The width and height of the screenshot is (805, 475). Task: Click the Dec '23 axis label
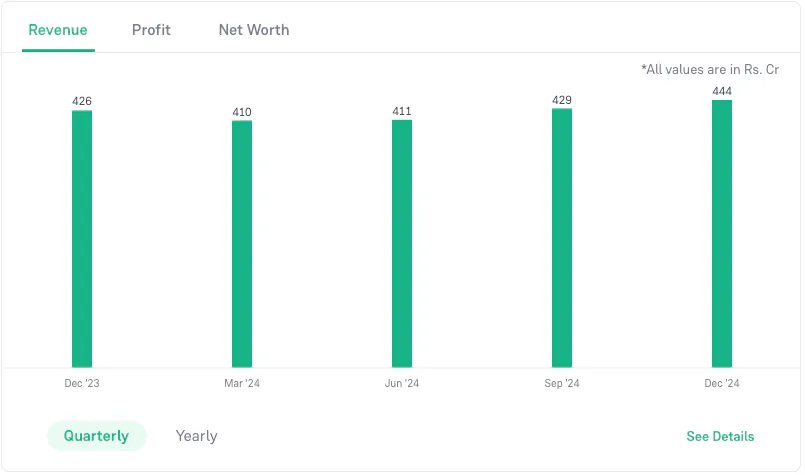click(82, 383)
